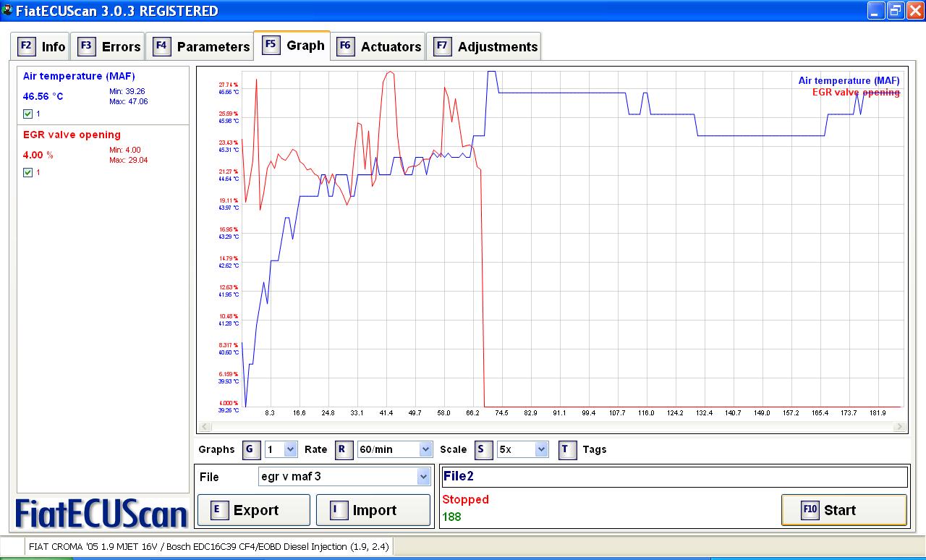Click the green 188 sample counter
The width and height of the screenshot is (926, 560).
[451, 517]
